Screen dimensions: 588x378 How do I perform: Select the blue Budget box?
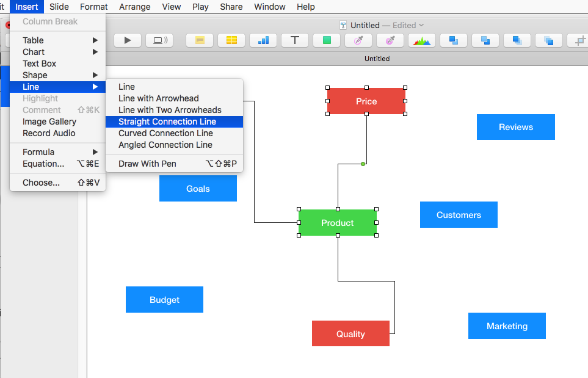click(164, 300)
